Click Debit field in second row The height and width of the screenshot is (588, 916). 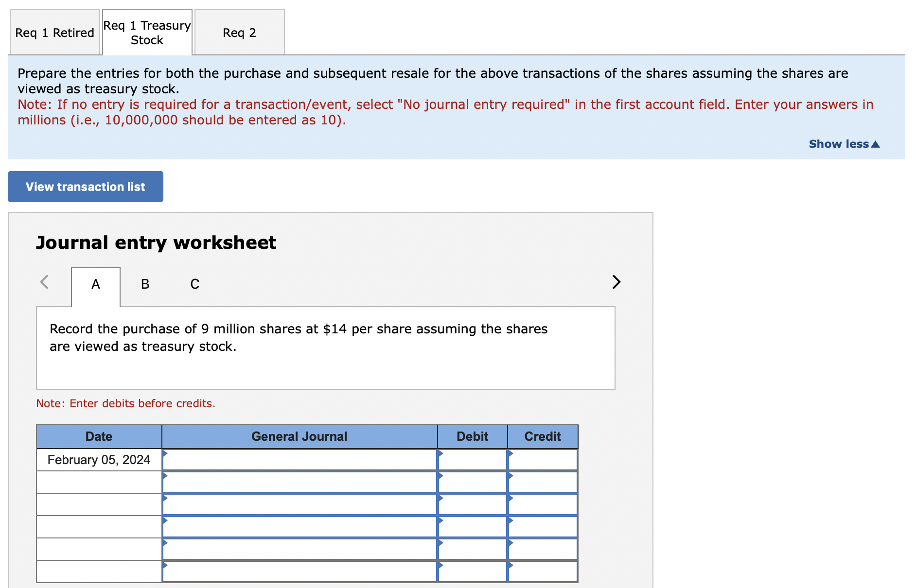pos(473,482)
